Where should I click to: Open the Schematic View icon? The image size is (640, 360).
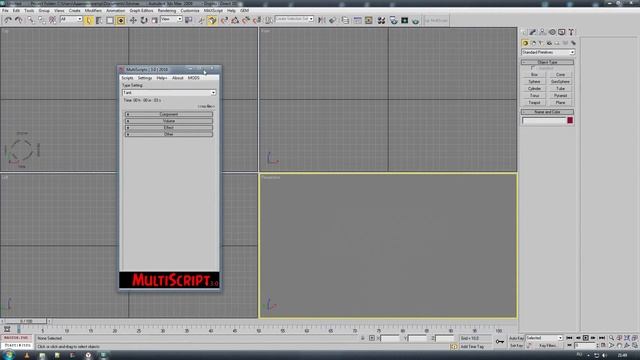pos(369,20)
